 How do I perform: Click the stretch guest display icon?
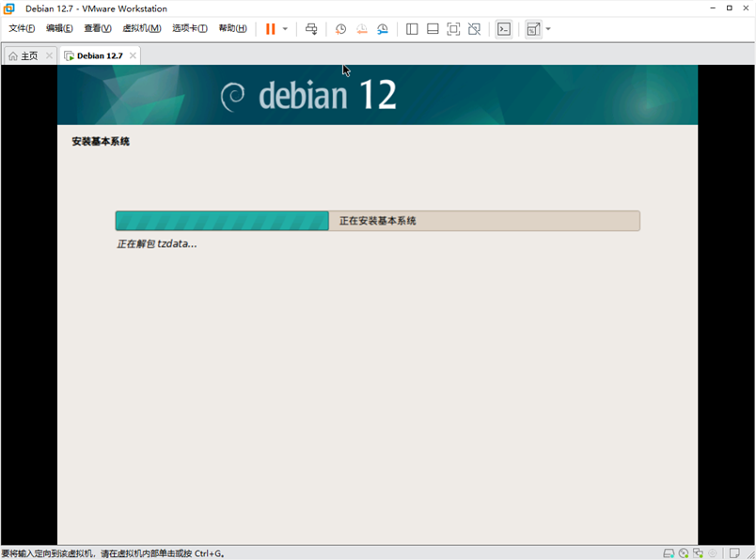pyautogui.click(x=533, y=29)
